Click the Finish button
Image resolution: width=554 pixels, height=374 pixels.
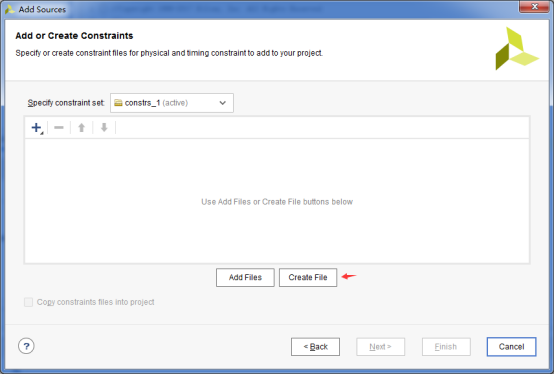(x=446, y=347)
